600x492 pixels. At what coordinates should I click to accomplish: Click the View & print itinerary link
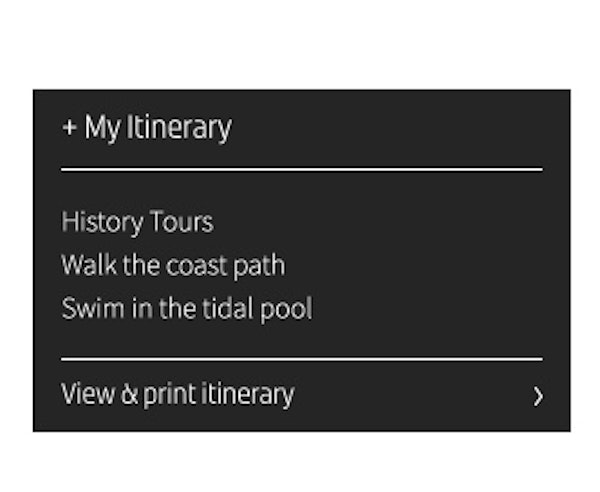coord(178,394)
